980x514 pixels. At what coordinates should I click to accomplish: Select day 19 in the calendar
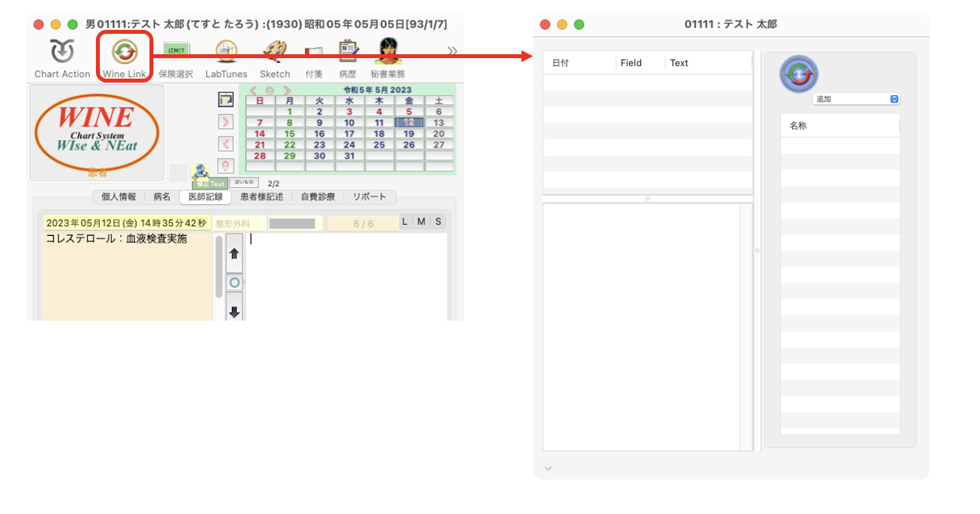click(x=409, y=134)
